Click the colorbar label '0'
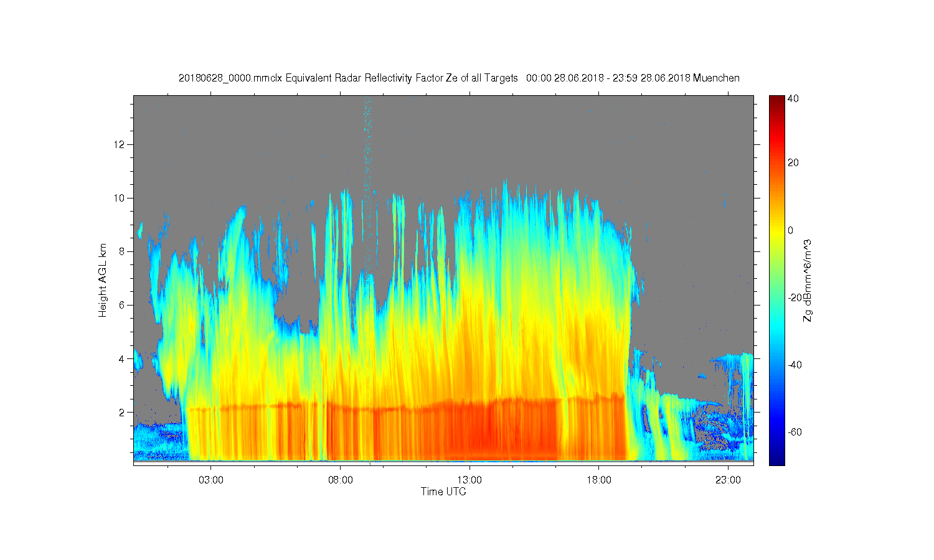 click(x=791, y=230)
